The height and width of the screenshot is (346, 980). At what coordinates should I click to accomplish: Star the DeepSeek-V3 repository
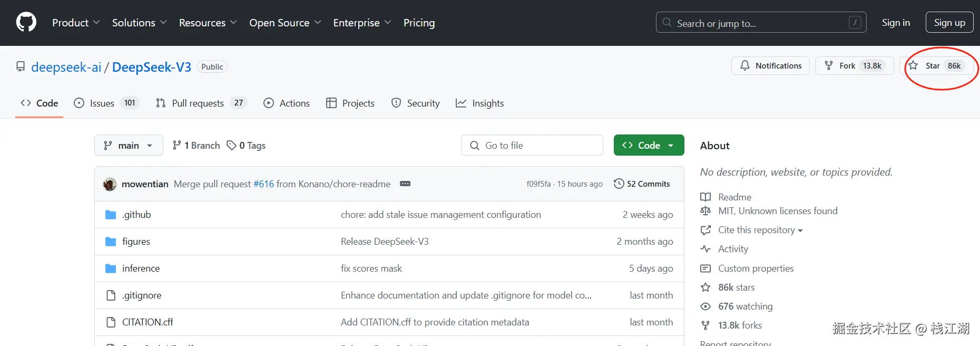point(932,66)
